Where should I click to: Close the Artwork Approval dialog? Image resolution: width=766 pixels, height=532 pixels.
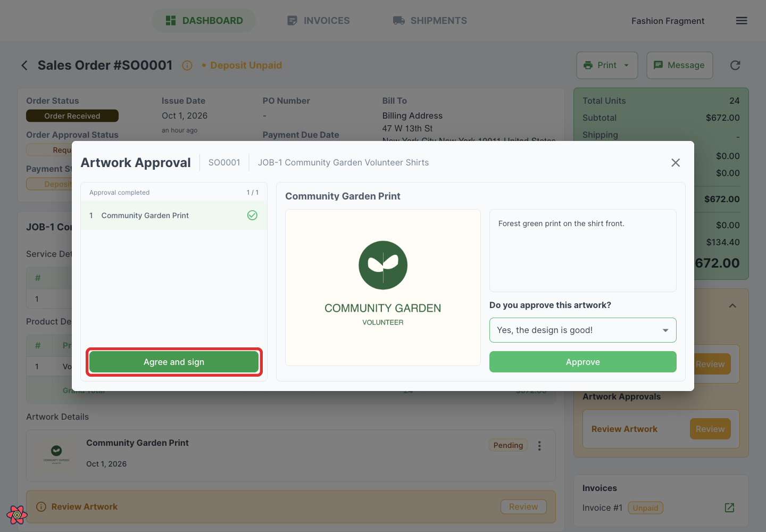pyautogui.click(x=676, y=163)
